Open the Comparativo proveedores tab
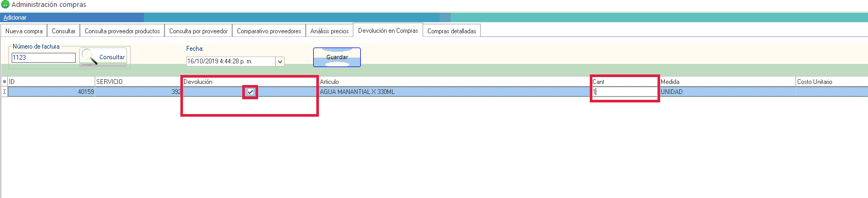The height and width of the screenshot is (198, 868). point(269,31)
